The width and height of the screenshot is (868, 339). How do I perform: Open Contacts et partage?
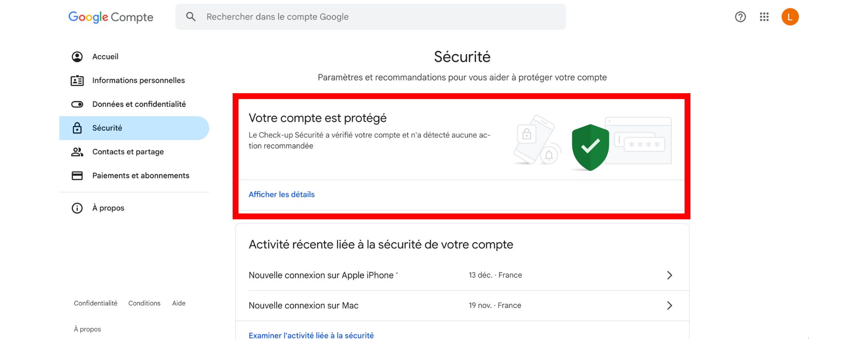(x=128, y=152)
